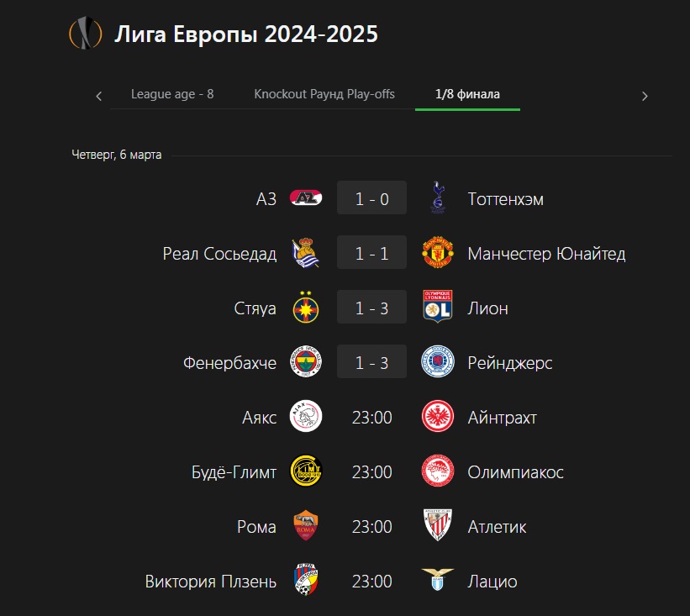This screenshot has width=690, height=616.
Task: Open Виктория Плзень 23:00 match time
Action: [371, 582]
